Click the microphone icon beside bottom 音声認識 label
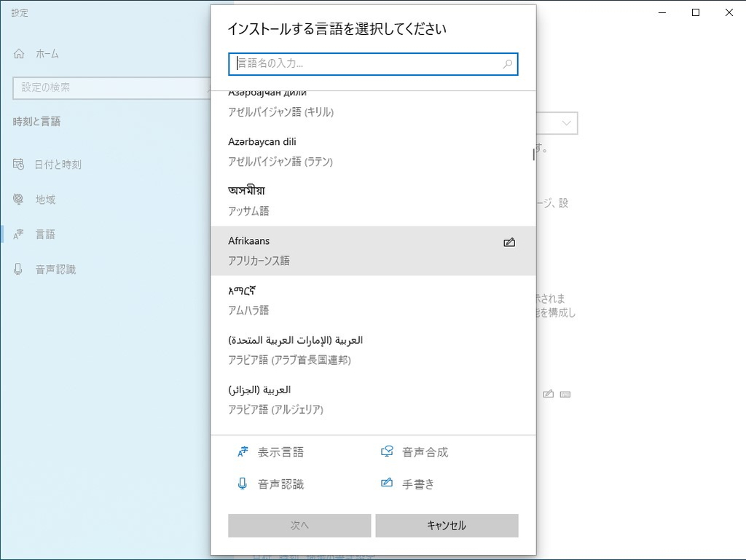 click(x=243, y=483)
